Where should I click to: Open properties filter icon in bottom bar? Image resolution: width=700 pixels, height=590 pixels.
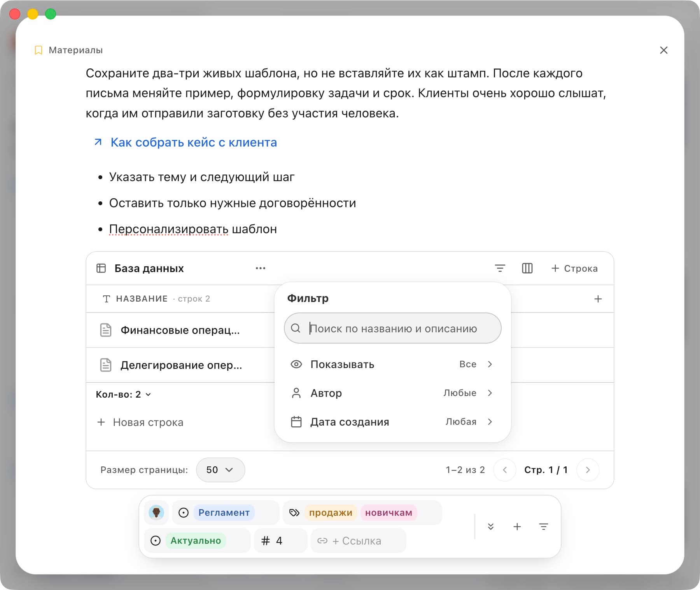(x=544, y=527)
